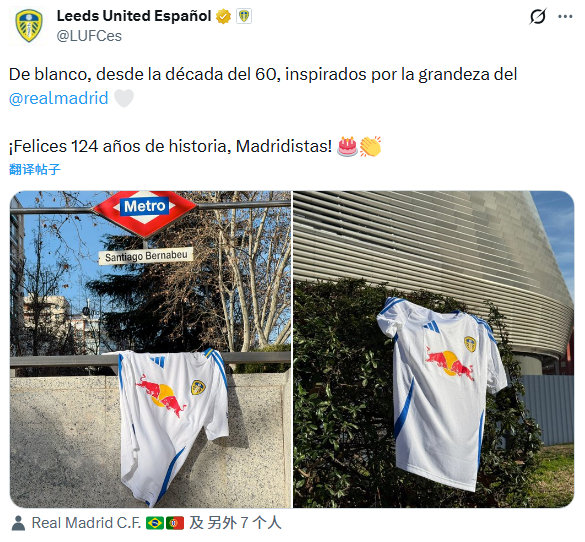Click the gold verified checkmark badge
Viewport: 585px width, 542px height.
(223, 16)
